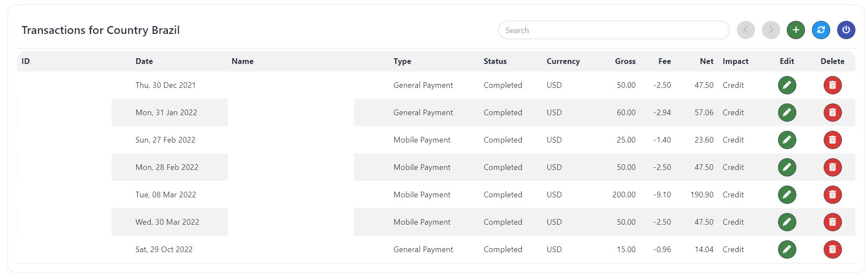The height and width of the screenshot is (276, 868).
Task: Click the Status column header
Action: pos(495,61)
